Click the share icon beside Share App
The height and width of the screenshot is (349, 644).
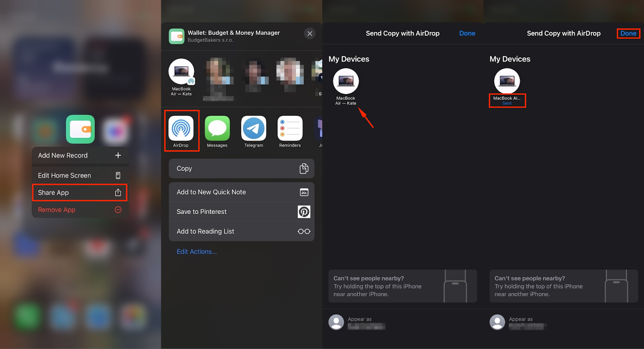click(118, 192)
